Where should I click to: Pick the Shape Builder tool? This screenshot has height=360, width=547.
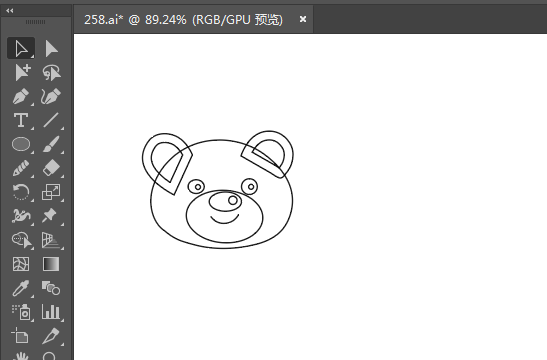click(x=22, y=240)
